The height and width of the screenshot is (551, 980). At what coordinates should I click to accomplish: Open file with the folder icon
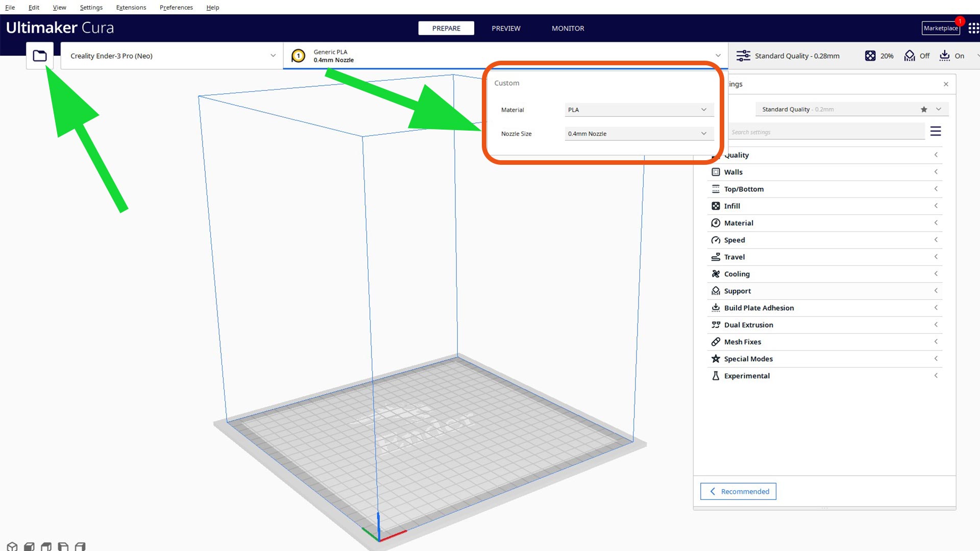[x=40, y=56]
